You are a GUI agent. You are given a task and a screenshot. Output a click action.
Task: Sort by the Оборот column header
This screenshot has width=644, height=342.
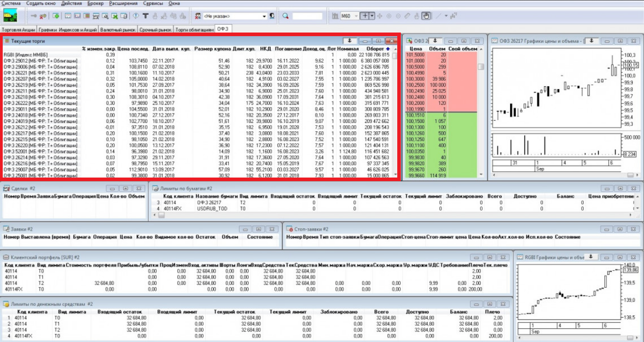tap(375, 49)
